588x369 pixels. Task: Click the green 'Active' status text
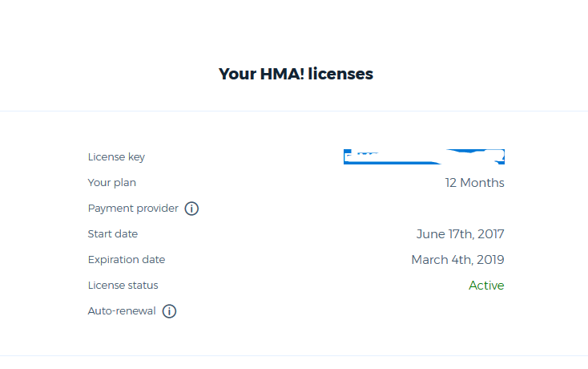click(486, 286)
